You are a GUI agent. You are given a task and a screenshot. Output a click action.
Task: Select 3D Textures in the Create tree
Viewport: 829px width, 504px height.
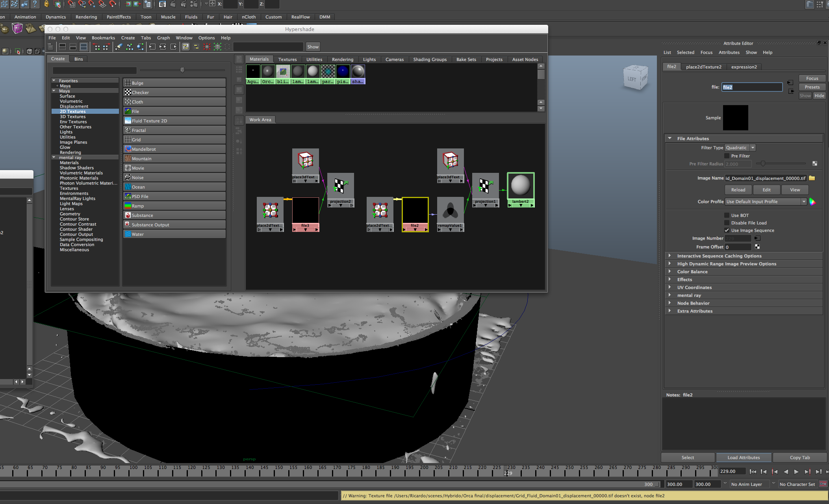click(72, 117)
